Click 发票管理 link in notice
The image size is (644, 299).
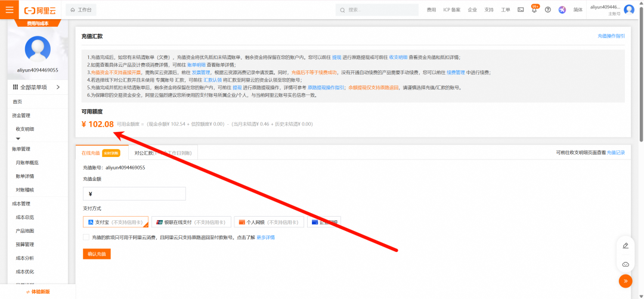[x=202, y=72]
